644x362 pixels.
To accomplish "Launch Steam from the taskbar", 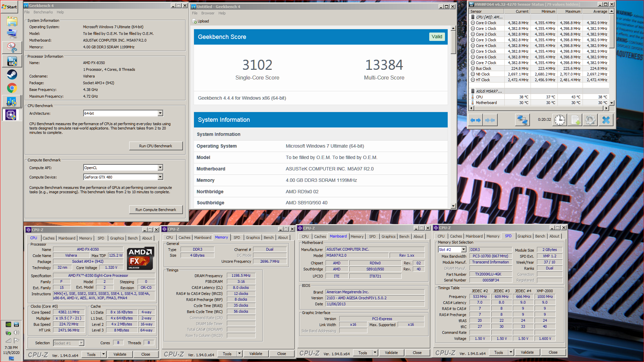I will [12, 74].
